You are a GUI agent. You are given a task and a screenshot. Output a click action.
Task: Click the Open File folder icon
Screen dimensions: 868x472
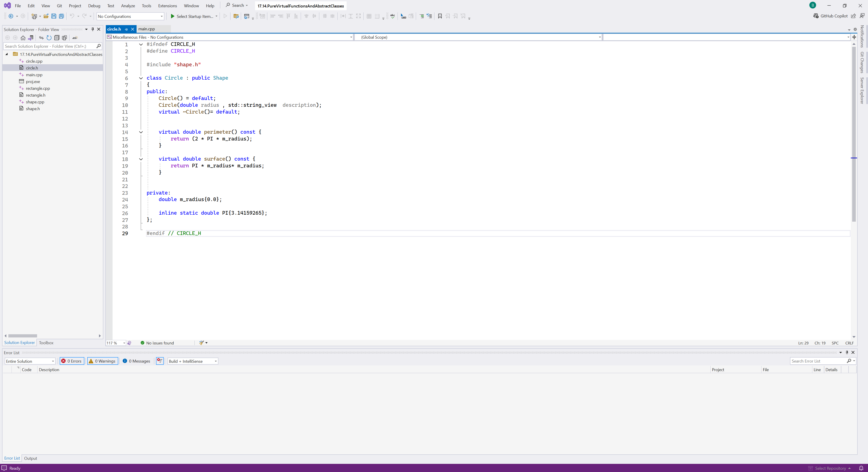point(46,16)
